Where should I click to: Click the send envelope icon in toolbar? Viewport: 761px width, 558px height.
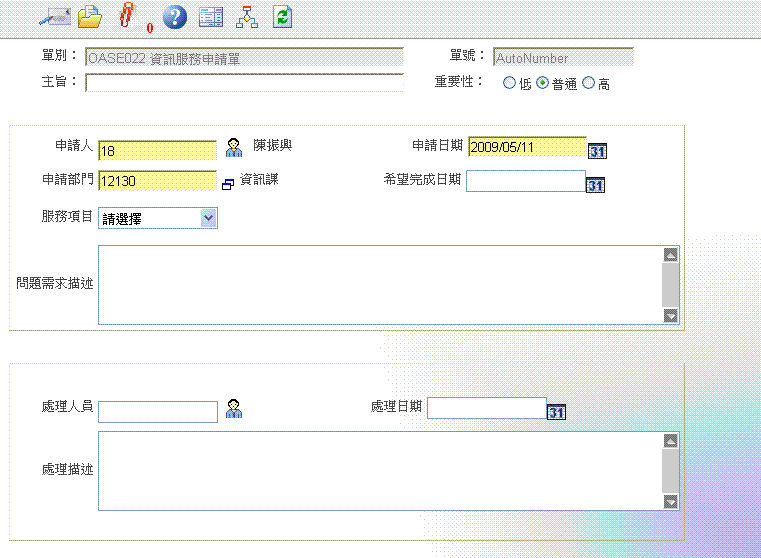tap(52, 16)
